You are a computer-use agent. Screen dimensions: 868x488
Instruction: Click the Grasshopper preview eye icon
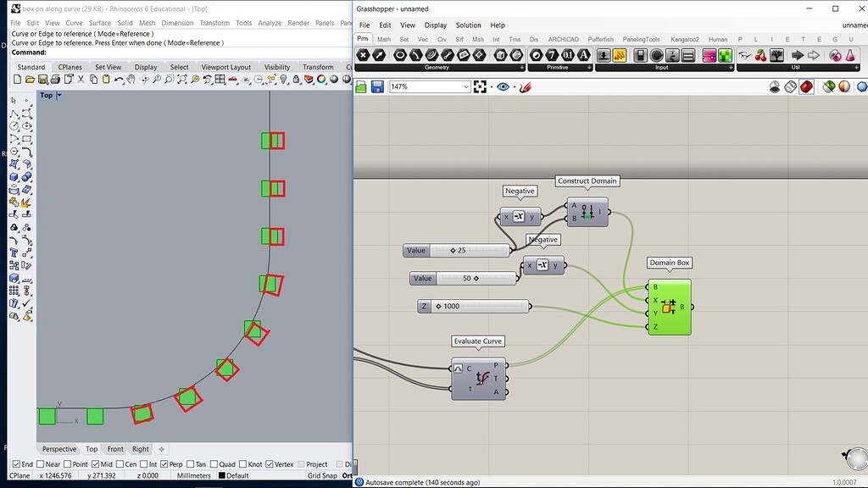[504, 86]
